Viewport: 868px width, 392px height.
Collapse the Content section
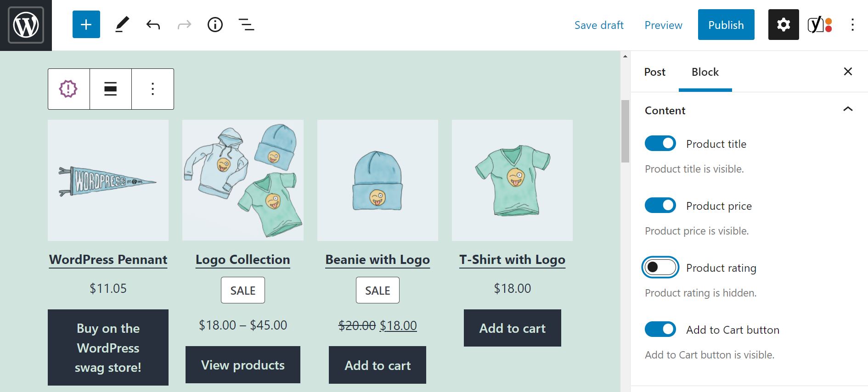(x=848, y=110)
